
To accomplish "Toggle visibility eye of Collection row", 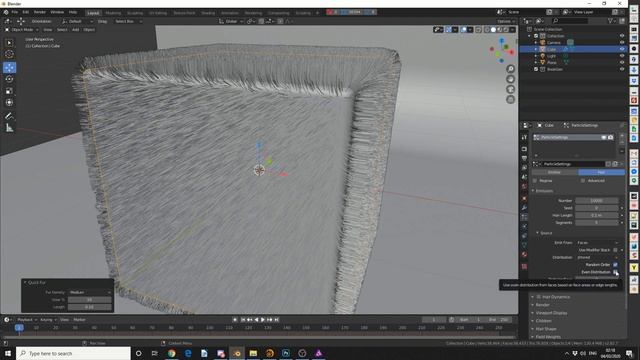I will tap(622, 36).
